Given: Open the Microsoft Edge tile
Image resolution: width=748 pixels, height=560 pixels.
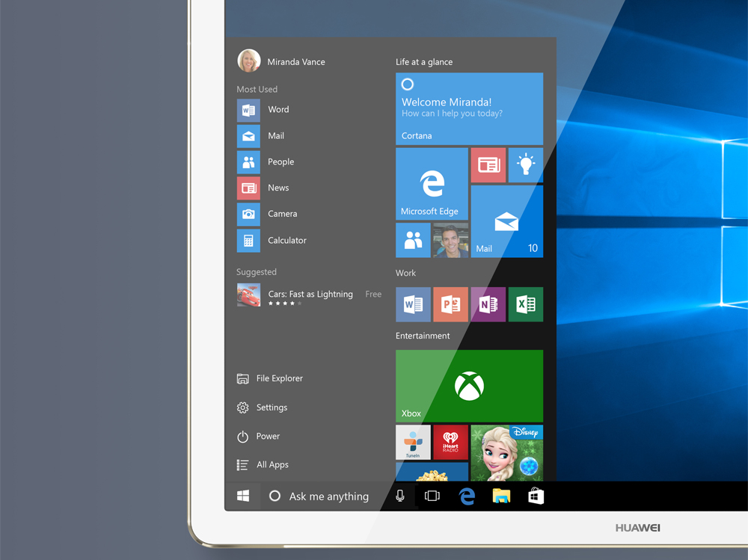Looking at the screenshot, I should pos(432,184).
